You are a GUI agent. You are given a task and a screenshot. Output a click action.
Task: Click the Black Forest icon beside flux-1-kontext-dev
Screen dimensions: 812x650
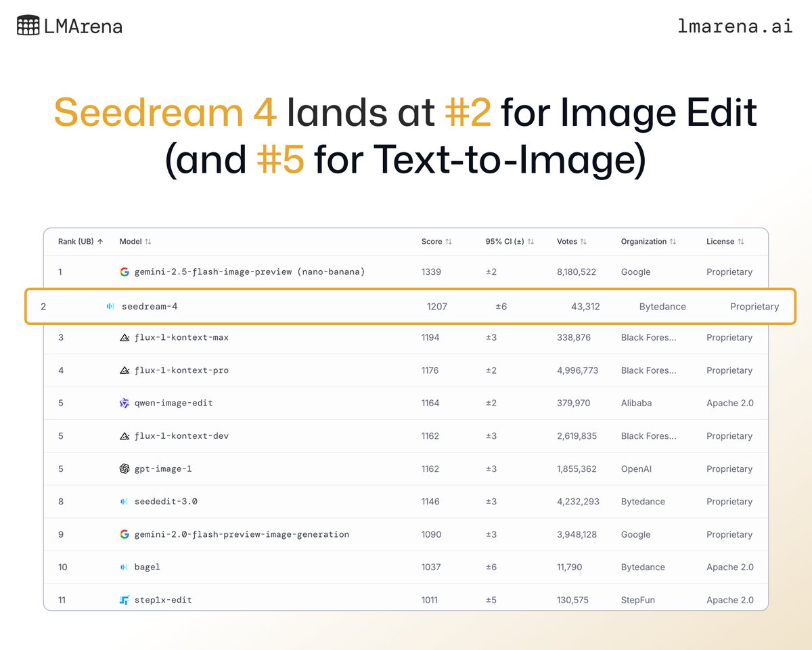pos(125,436)
